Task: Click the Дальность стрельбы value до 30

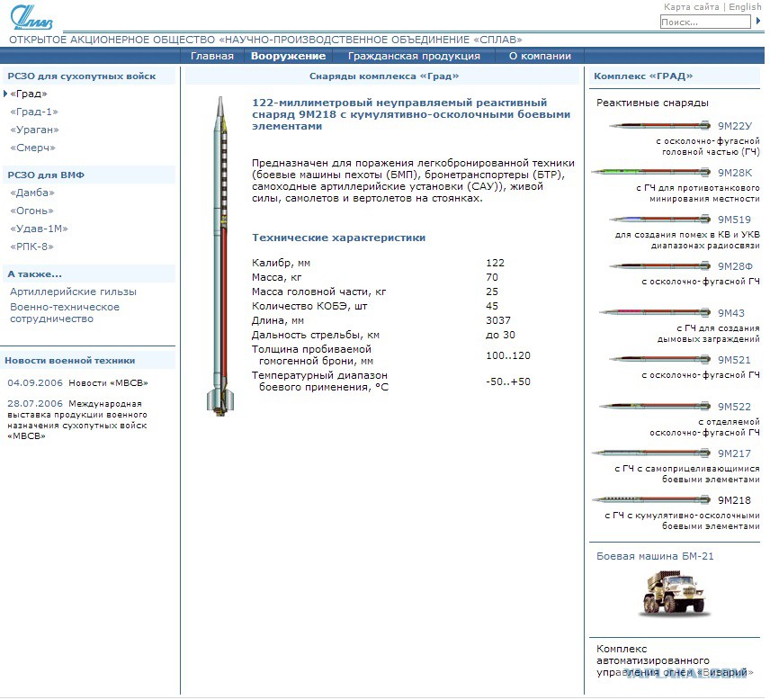Action: point(500,335)
